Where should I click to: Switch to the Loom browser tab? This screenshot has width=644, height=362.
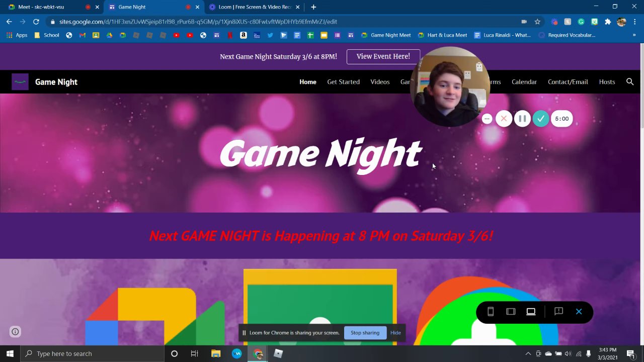[255, 7]
